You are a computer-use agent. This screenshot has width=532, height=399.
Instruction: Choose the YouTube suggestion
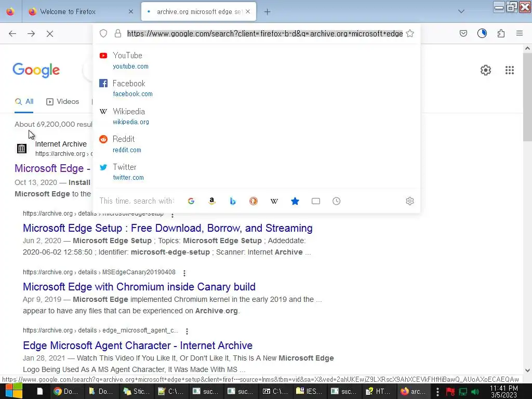[x=257, y=60]
